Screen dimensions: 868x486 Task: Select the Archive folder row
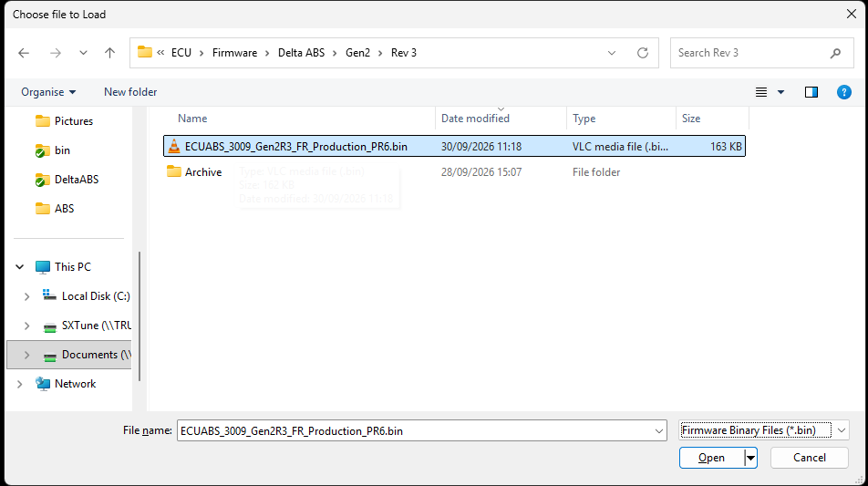[454, 172]
